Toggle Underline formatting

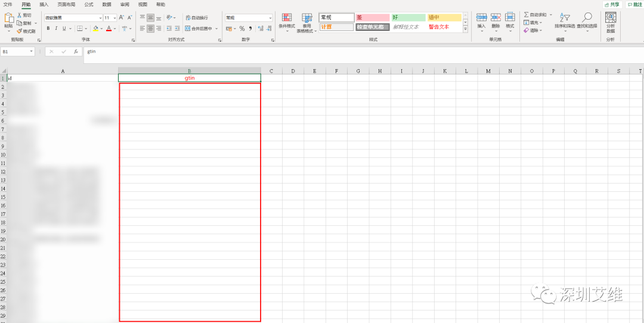click(x=64, y=29)
